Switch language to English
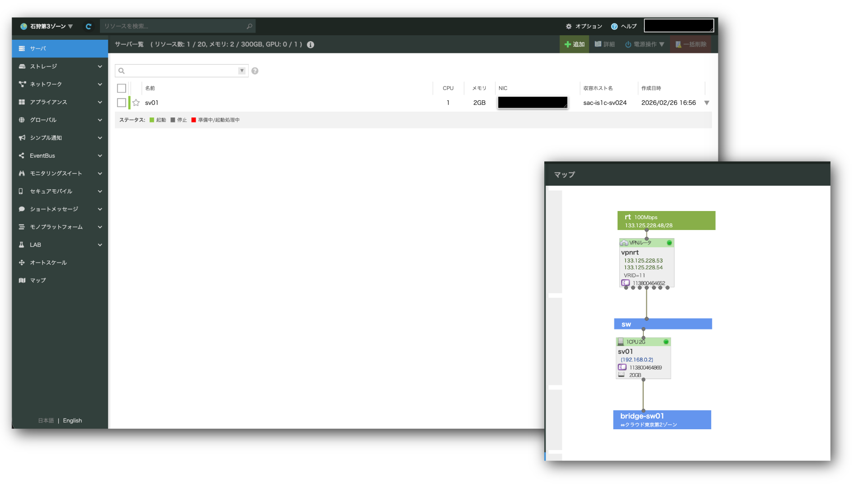Viewport: 868px width, 488px height. tap(72, 421)
